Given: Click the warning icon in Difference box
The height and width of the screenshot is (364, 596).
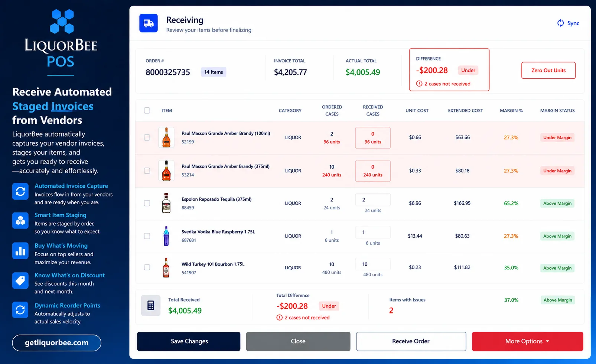Looking at the screenshot, I should click(x=419, y=84).
